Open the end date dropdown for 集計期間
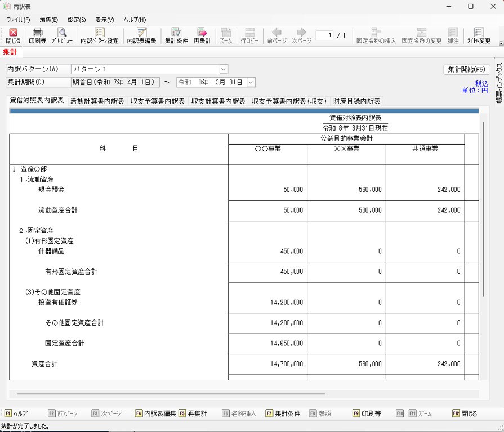Viewport: 504px width, 432px height. click(251, 82)
